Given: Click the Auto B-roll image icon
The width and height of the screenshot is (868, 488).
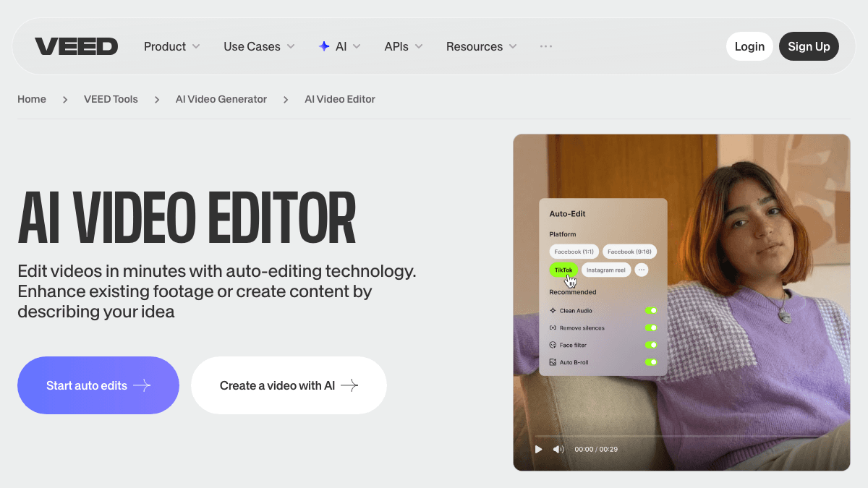Looking at the screenshot, I should pyautogui.click(x=553, y=362).
